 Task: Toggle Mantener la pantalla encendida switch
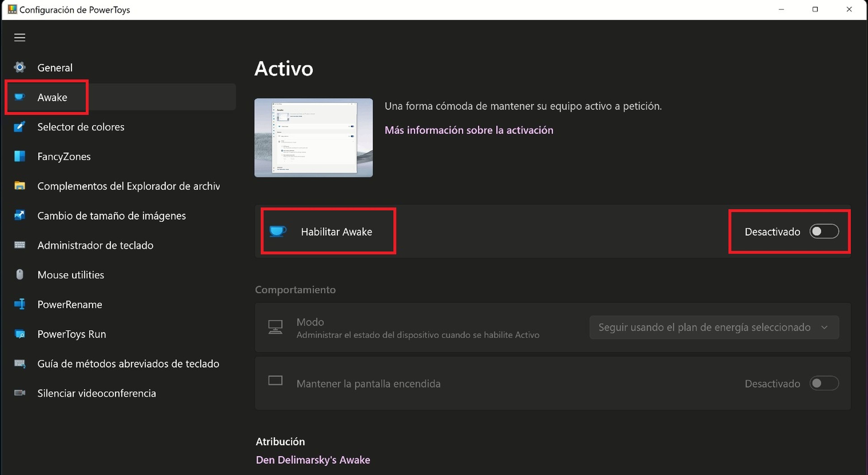(824, 383)
